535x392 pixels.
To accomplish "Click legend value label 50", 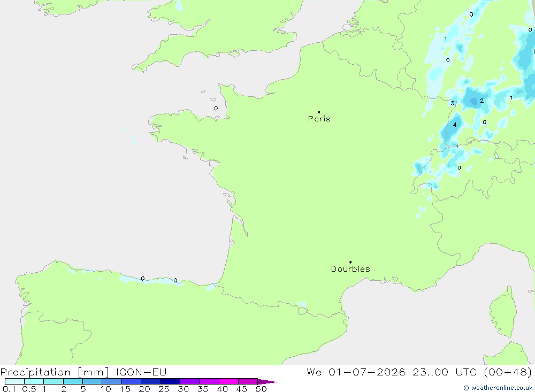I will pos(261,389).
